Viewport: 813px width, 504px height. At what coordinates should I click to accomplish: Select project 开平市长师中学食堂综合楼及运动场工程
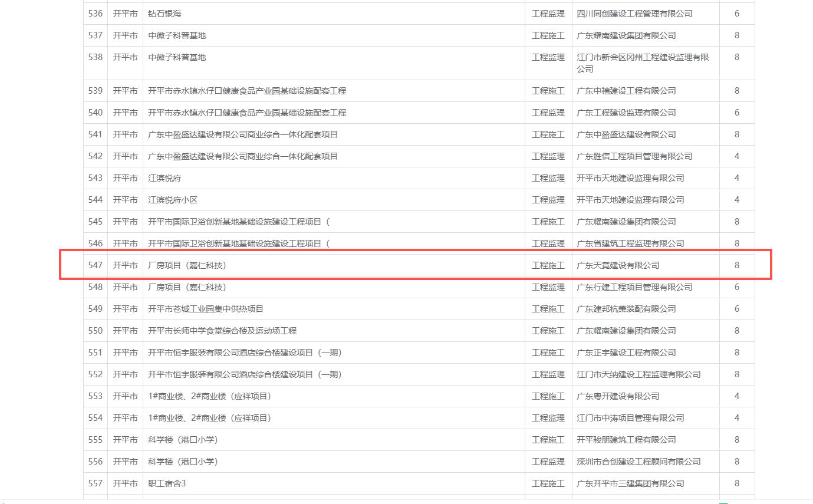coord(222,331)
